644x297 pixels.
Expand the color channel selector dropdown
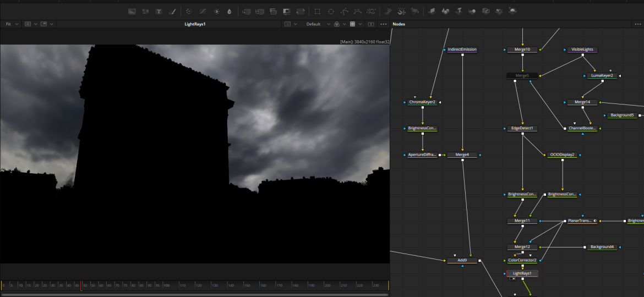(345, 24)
